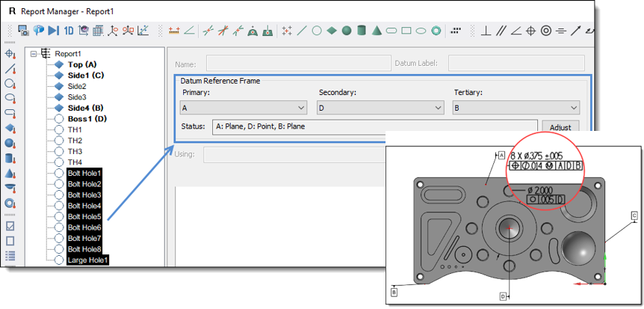Select the Cone feature tool
The width and height of the screenshot is (644, 309).
(377, 31)
